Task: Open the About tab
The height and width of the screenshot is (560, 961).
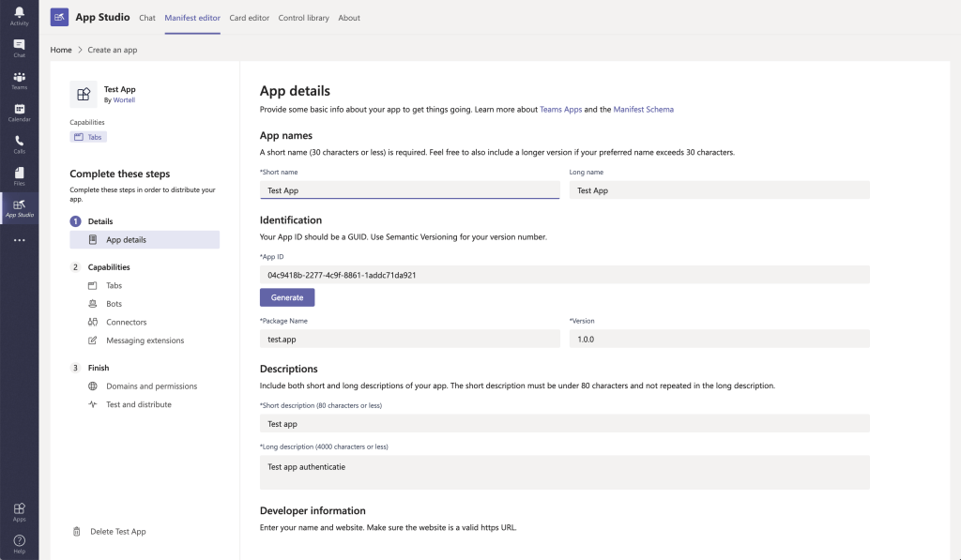Action: pos(349,18)
